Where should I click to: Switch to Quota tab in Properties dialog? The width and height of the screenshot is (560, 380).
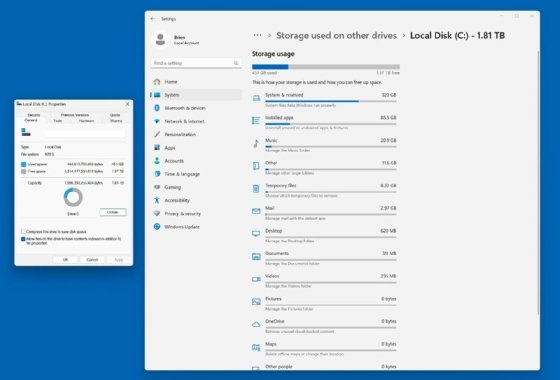point(115,115)
